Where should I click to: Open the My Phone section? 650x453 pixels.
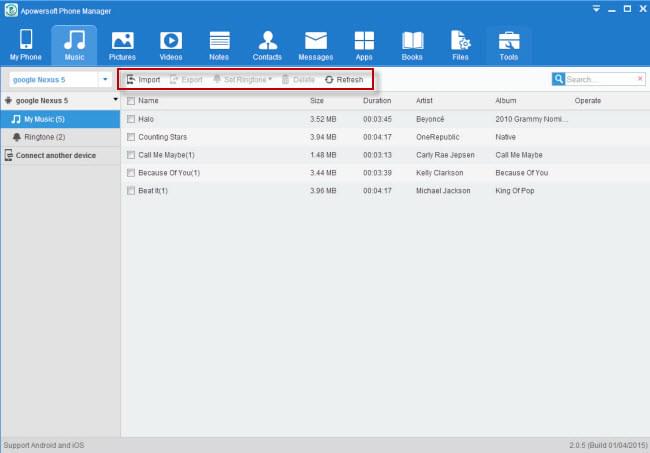point(26,45)
